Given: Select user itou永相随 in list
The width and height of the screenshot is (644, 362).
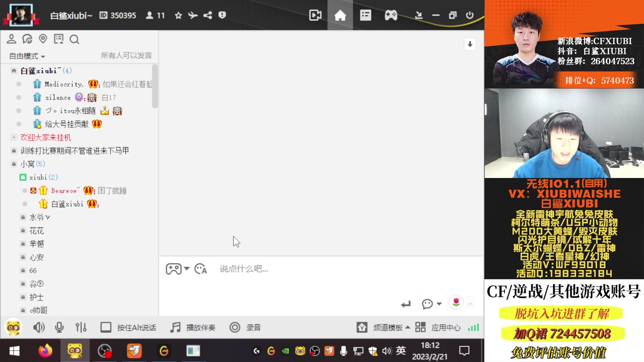Looking at the screenshot, I should (70, 111).
